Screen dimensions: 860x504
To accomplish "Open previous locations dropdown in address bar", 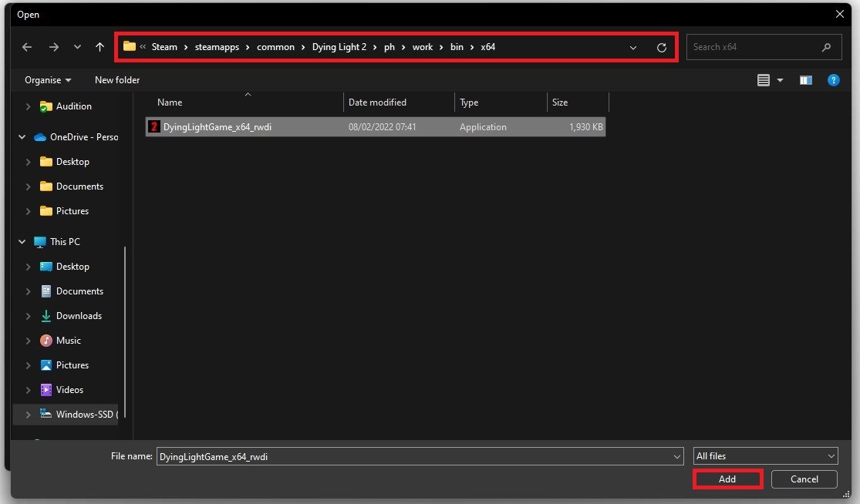I will tap(633, 48).
